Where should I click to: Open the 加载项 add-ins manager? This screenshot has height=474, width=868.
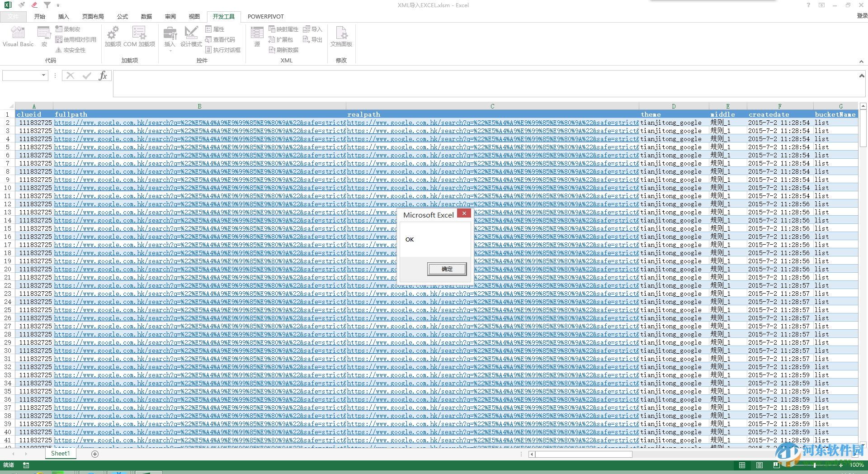[113, 37]
